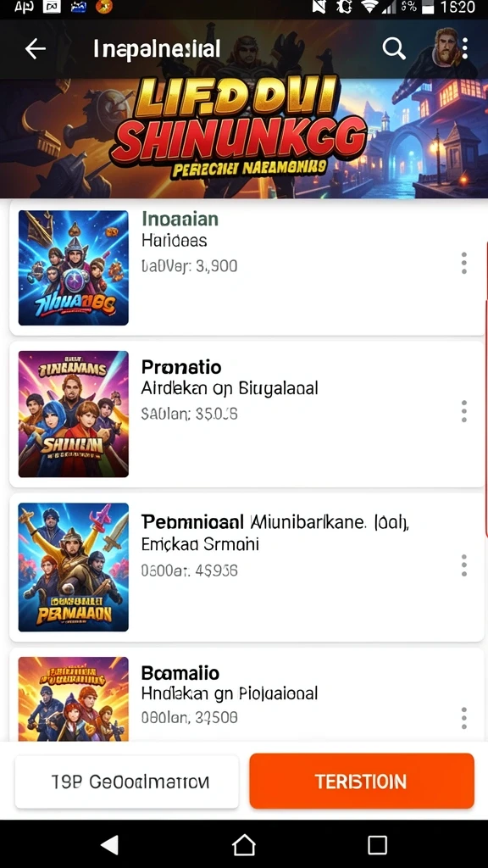
Task: Open options menu for the Bcamalio item
Action: point(463,718)
